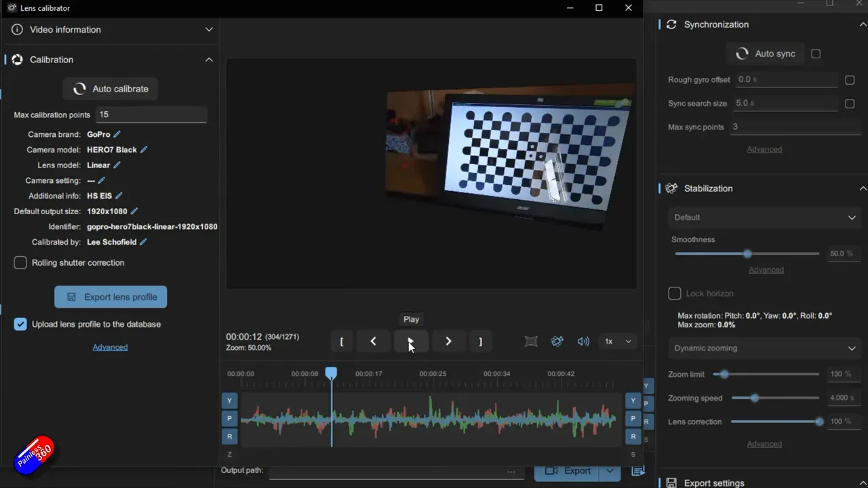Uncheck Upload lens profile to the database
Screen dimensions: 868x488
click(x=20, y=324)
